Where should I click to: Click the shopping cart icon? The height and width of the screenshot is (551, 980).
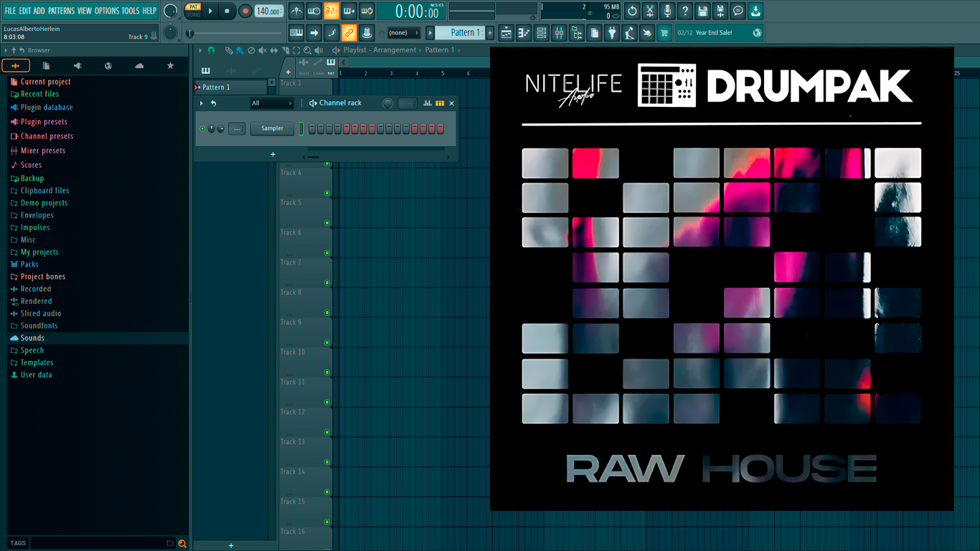664,32
